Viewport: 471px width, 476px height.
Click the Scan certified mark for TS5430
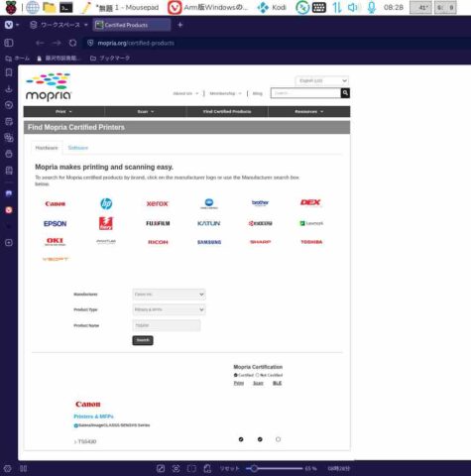(260, 439)
